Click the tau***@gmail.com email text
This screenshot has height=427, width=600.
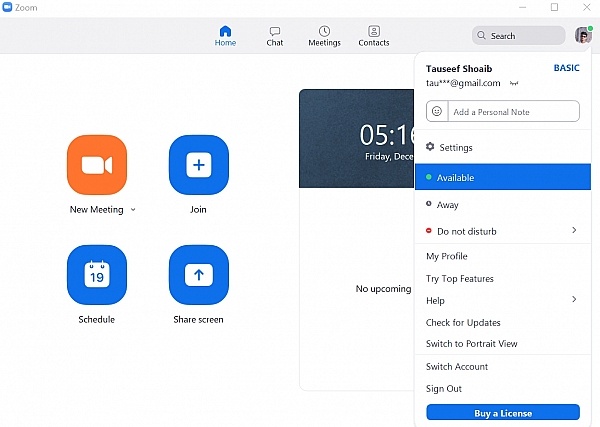(x=463, y=83)
